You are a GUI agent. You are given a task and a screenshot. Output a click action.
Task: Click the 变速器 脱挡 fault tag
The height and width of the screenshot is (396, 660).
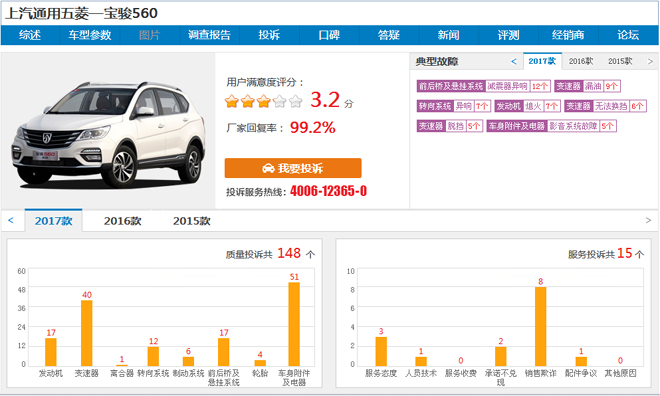point(450,125)
